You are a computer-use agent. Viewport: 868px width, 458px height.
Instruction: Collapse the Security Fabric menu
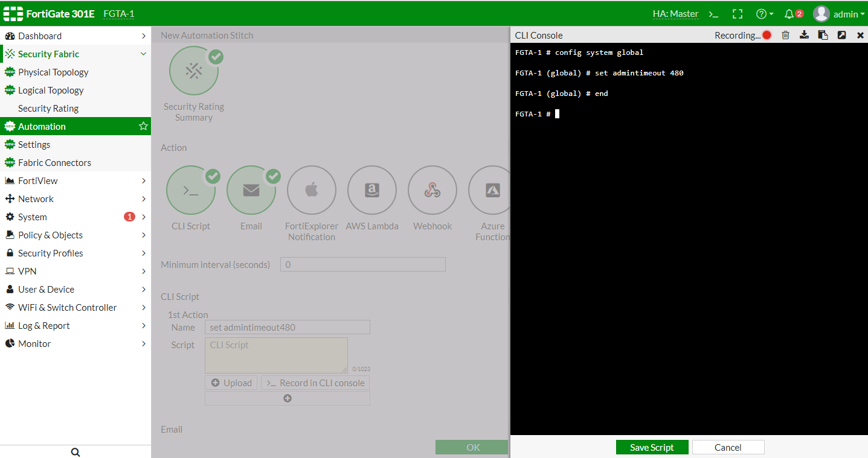(76, 54)
